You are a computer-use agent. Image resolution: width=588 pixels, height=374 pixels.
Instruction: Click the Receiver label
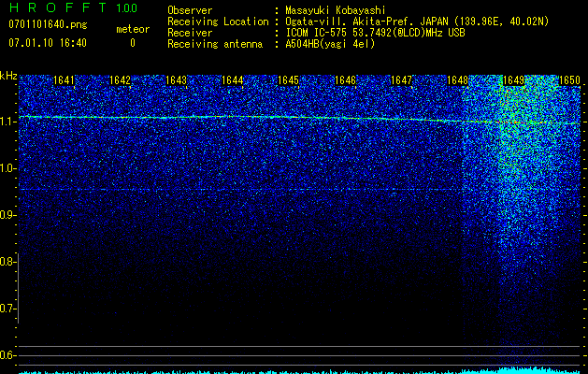pos(190,33)
